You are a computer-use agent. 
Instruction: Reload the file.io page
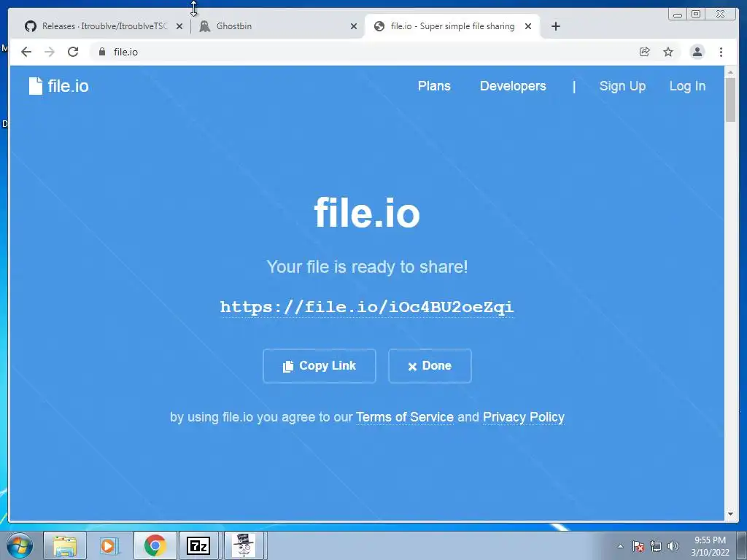point(73,52)
